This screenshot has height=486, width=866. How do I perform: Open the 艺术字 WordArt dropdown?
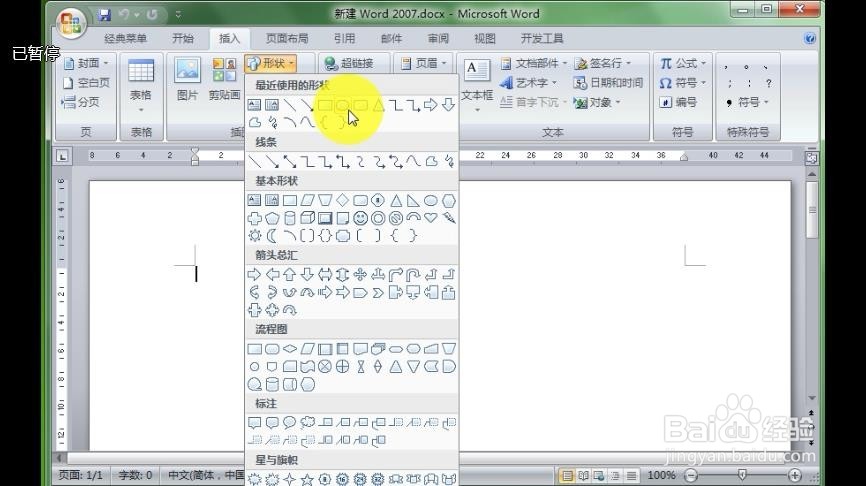pos(529,83)
